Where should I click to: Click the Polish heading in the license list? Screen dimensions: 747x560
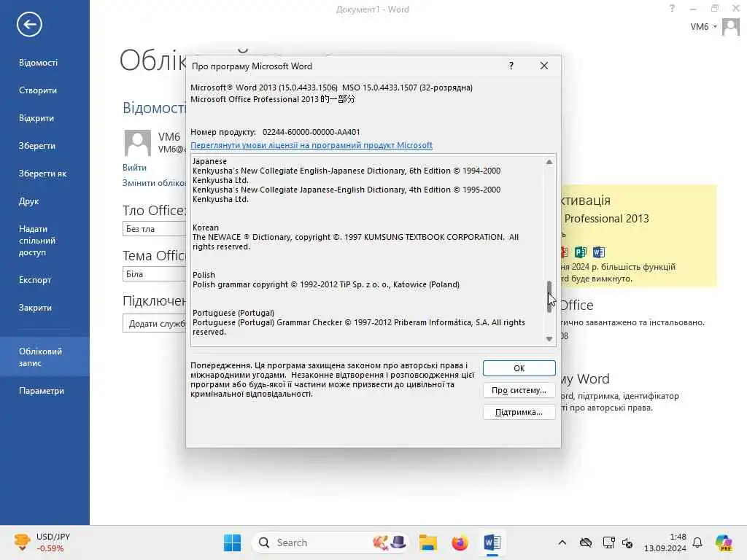pyautogui.click(x=204, y=275)
